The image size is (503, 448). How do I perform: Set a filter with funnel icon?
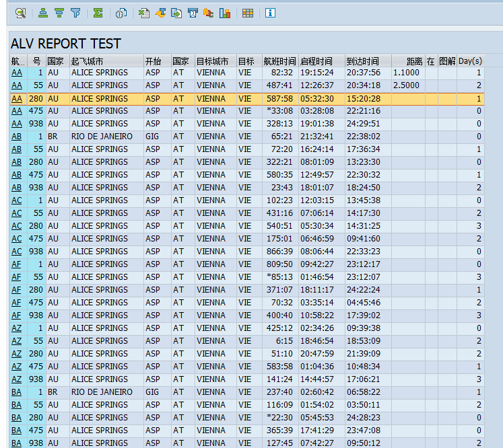[75, 13]
